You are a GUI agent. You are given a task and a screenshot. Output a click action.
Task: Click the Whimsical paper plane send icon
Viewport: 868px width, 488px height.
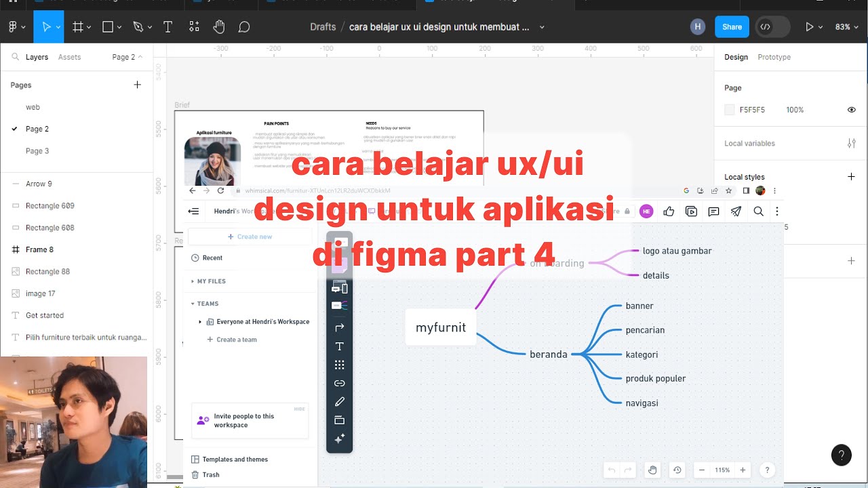[736, 211]
